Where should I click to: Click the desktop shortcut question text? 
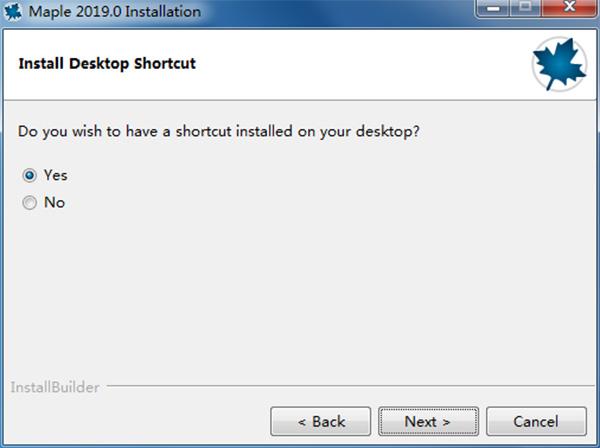click(218, 132)
